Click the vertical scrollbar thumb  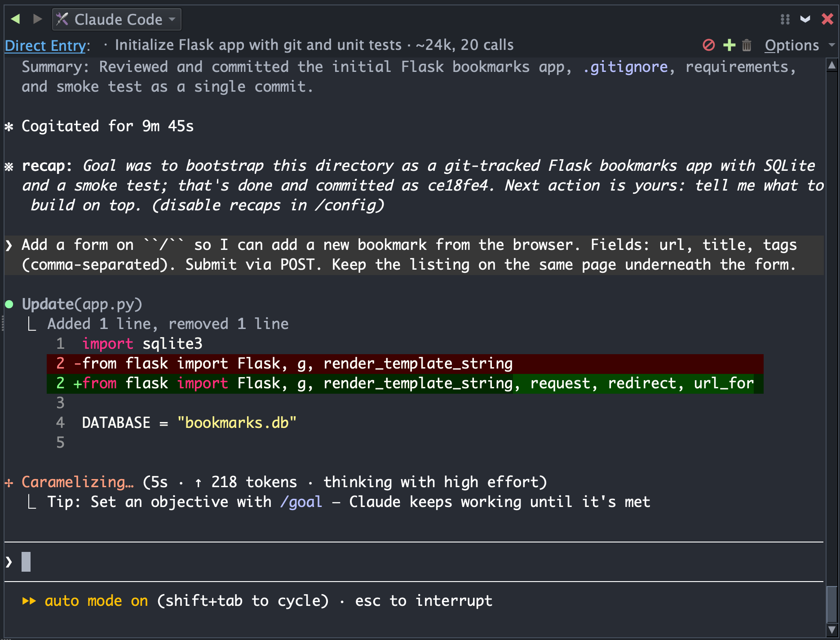(832, 604)
